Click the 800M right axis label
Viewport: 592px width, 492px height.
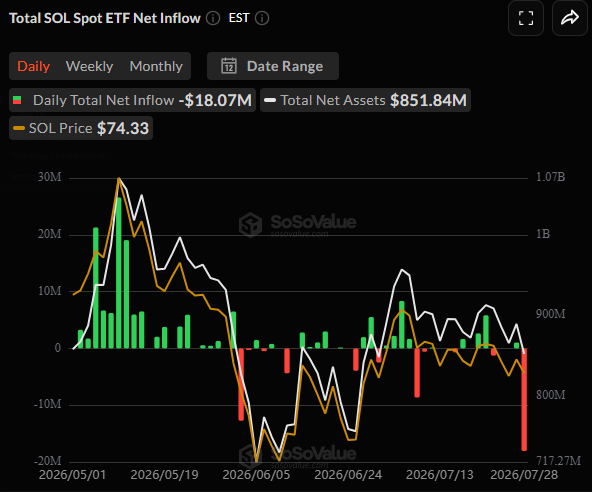tap(550, 395)
